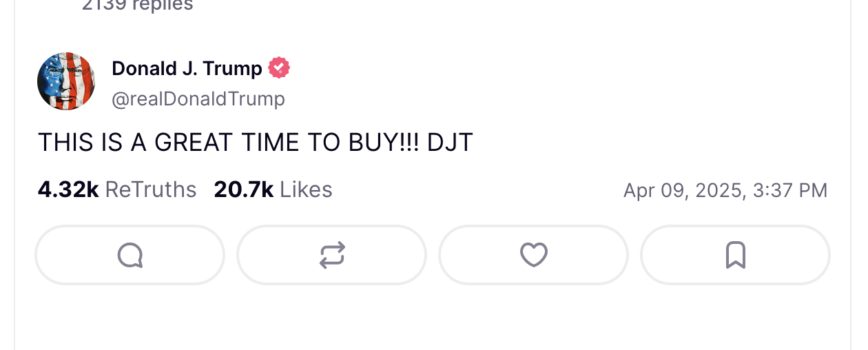Image resolution: width=868 pixels, height=350 pixels.
Task: Click the 4.32k ReTruths number
Action: 68,189
